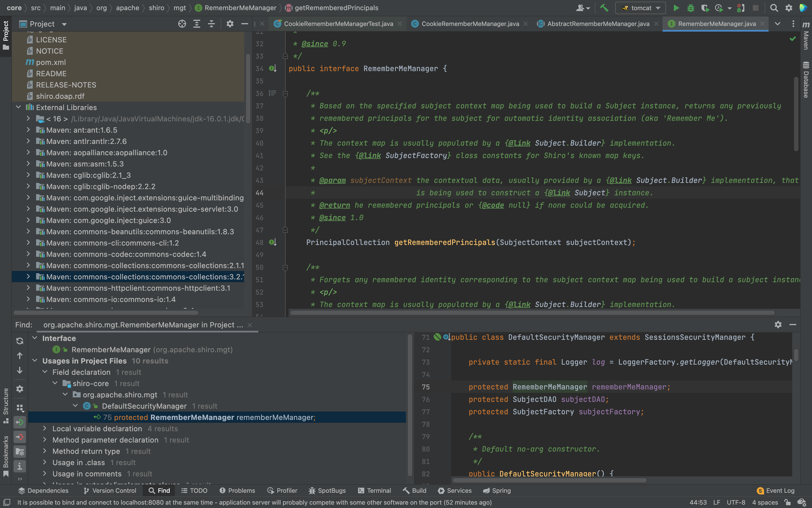The height and width of the screenshot is (508, 812).
Task: Collapse External Libraries node
Action: click(x=18, y=107)
